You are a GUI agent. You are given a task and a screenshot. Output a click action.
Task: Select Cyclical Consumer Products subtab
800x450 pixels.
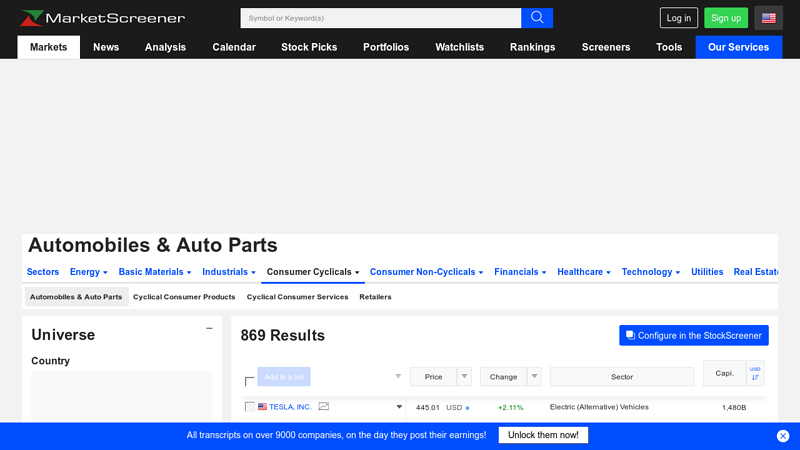click(x=184, y=297)
